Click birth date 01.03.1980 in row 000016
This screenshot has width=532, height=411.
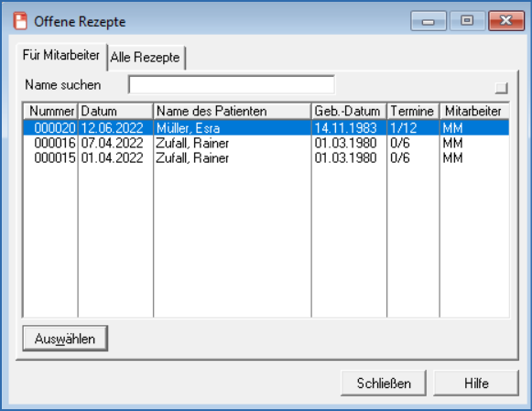point(345,143)
